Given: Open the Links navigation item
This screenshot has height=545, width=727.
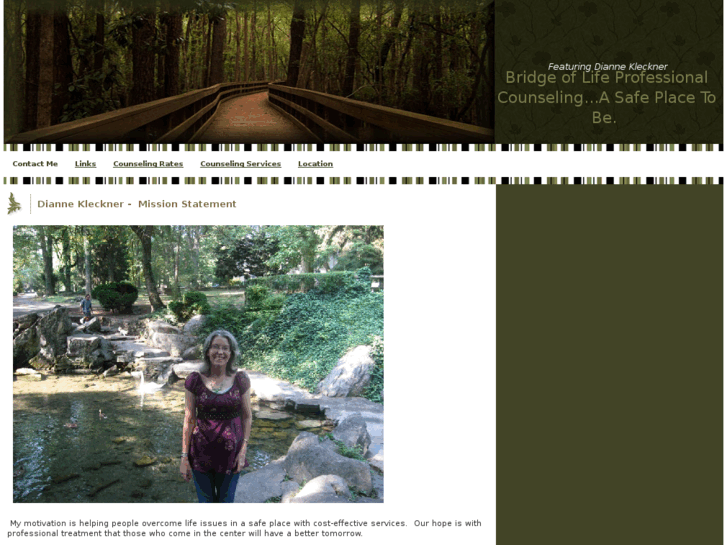Looking at the screenshot, I should [x=85, y=164].
